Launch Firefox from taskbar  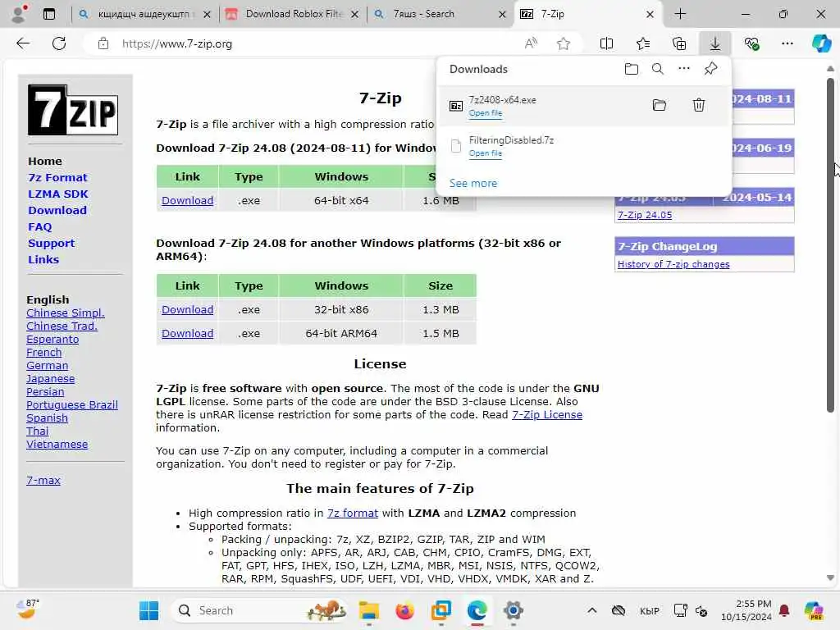click(x=404, y=610)
